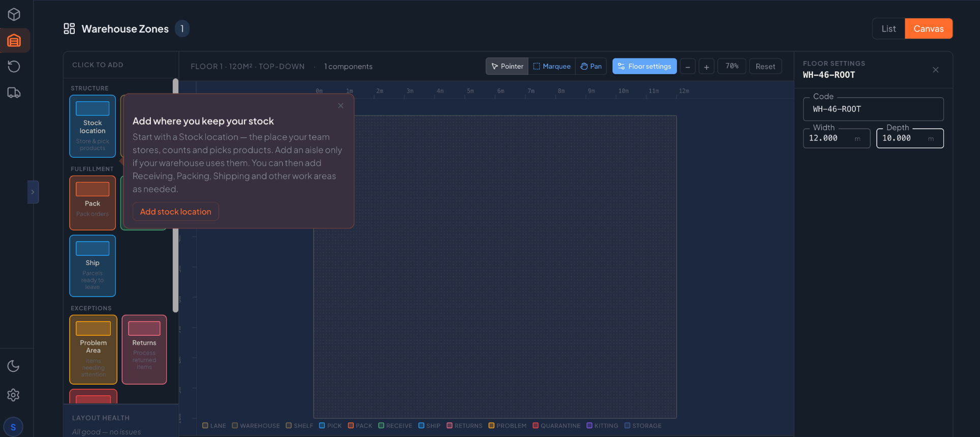Click the zone count badge 1

point(182,28)
